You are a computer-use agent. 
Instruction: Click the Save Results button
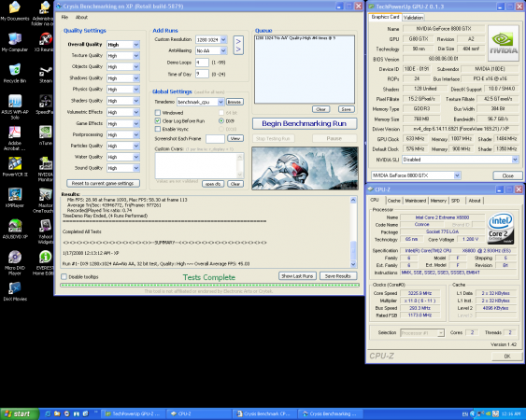click(338, 276)
